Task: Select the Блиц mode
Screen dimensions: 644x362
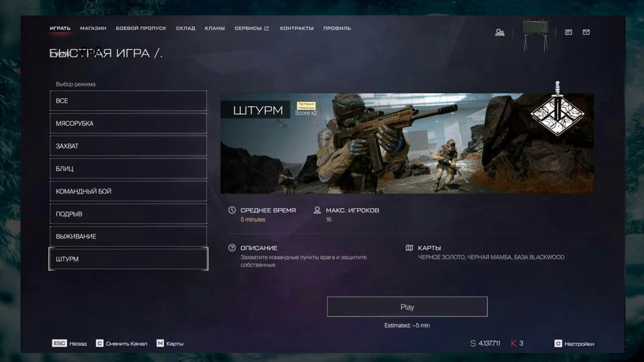Action: (x=128, y=169)
